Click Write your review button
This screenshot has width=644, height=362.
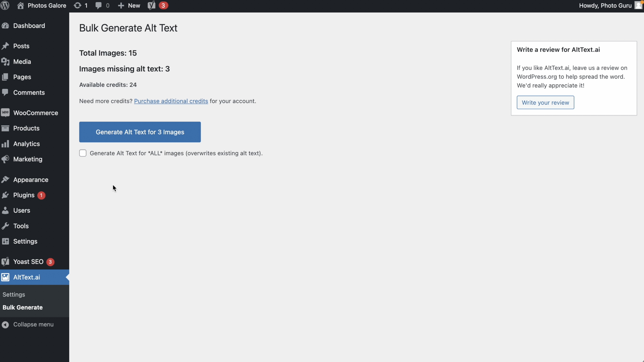click(545, 102)
